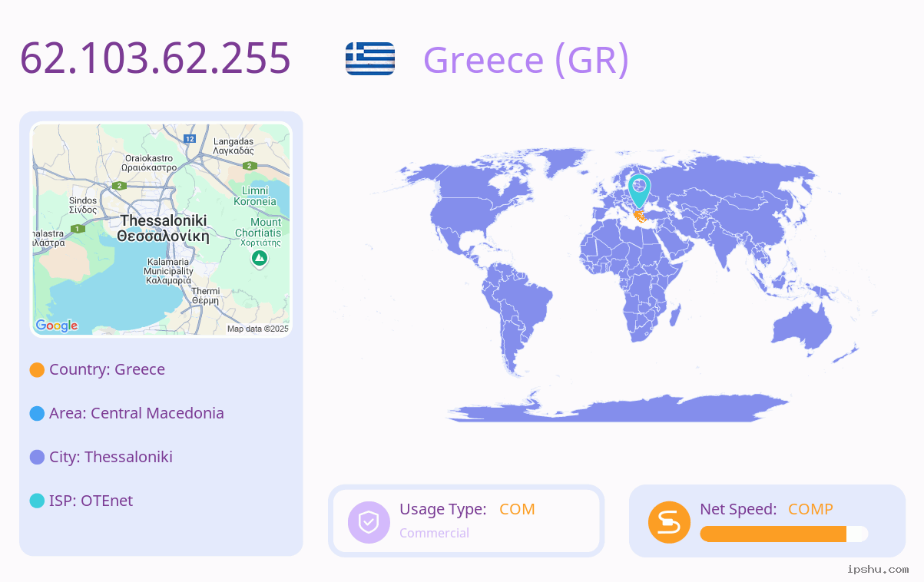Click the orange Net Speed icon
The height and width of the screenshot is (582, 924).
(x=669, y=522)
